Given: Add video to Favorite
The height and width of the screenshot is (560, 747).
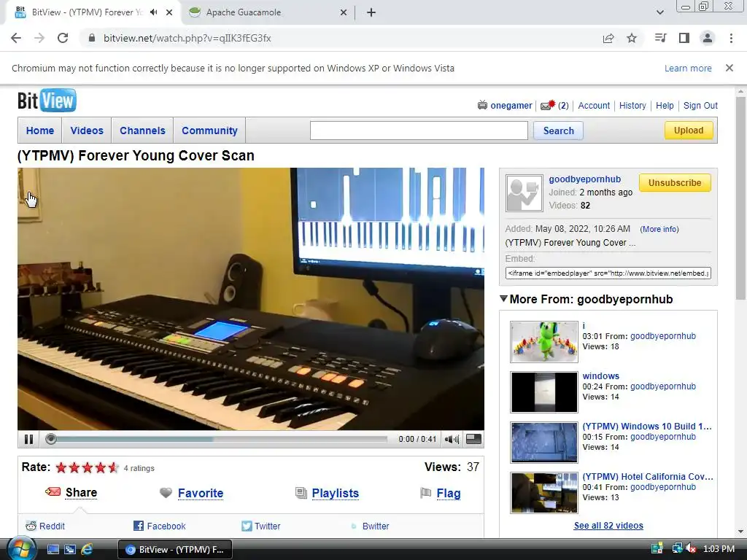Looking at the screenshot, I should [201, 493].
